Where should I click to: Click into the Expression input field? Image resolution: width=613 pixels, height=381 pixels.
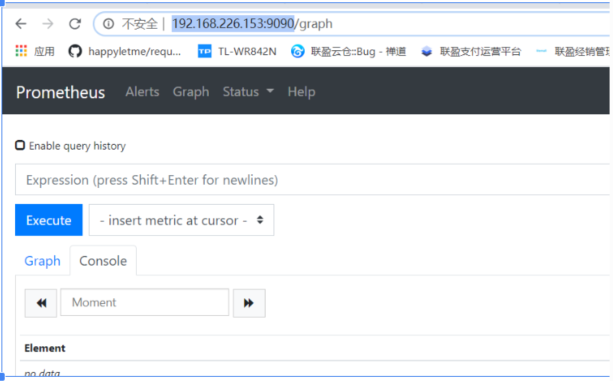(x=312, y=180)
